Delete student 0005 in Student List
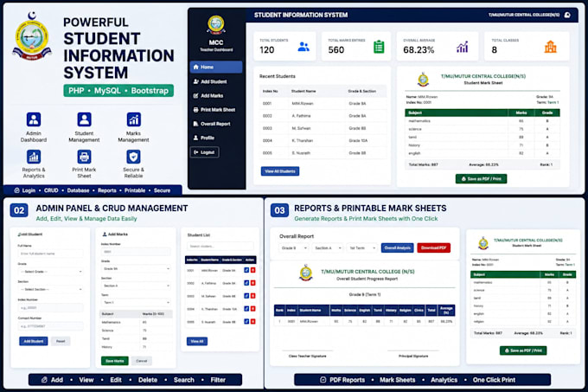This screenshot has width=588, height=392. coord(253,322)
